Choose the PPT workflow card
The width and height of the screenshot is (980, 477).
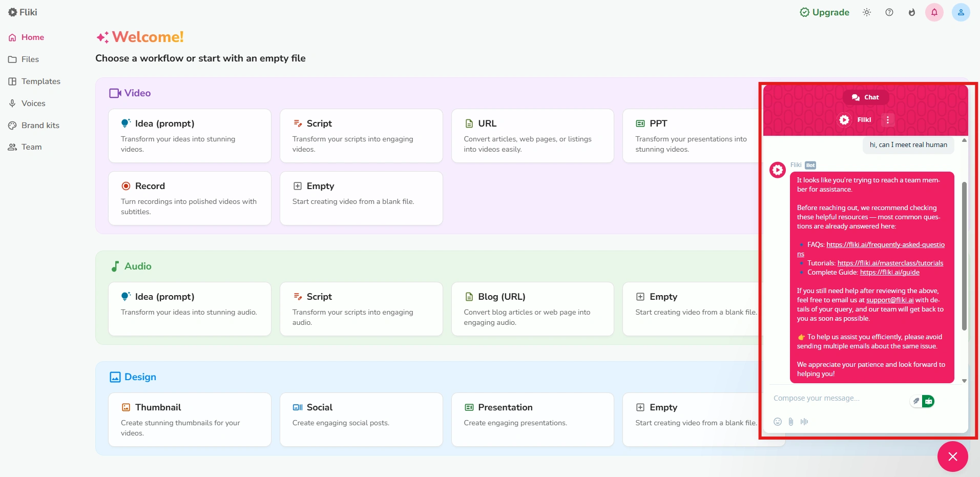[x=692, y=136]
